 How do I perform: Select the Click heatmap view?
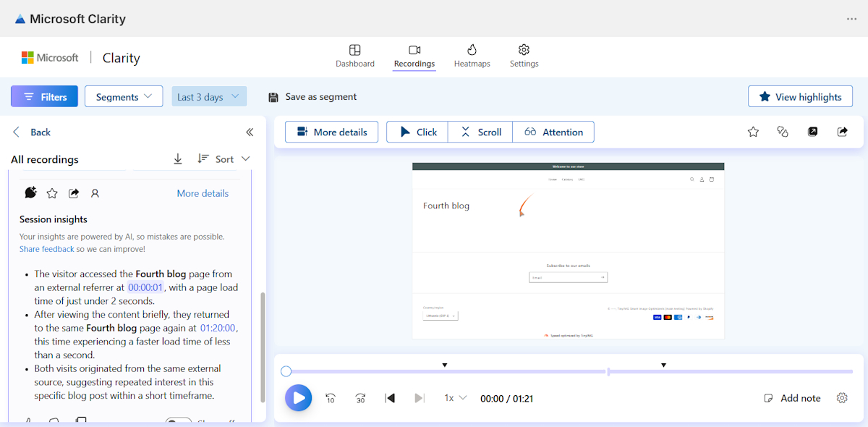coord(417,132)
